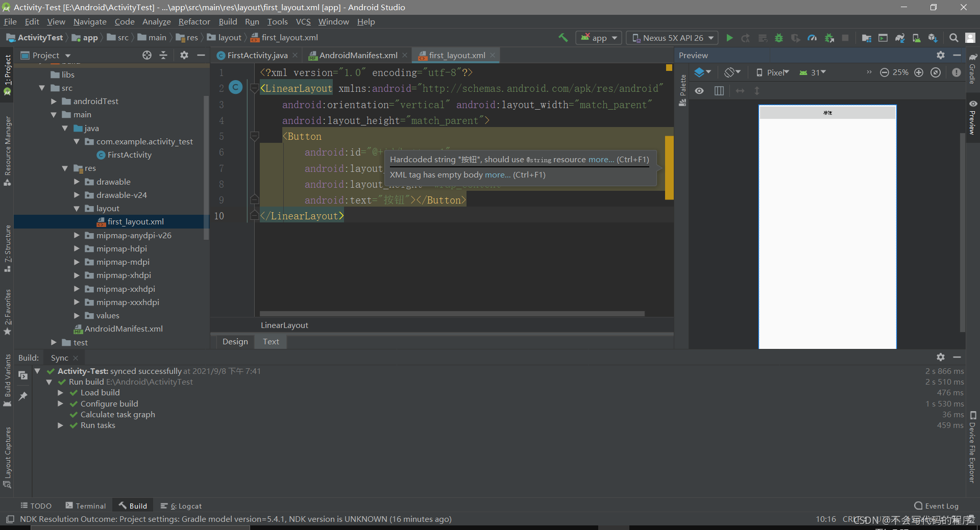Switch to the AndroidManifest.xml editor tab
Screen dimensions: 980x530
[x=358, y=55]
